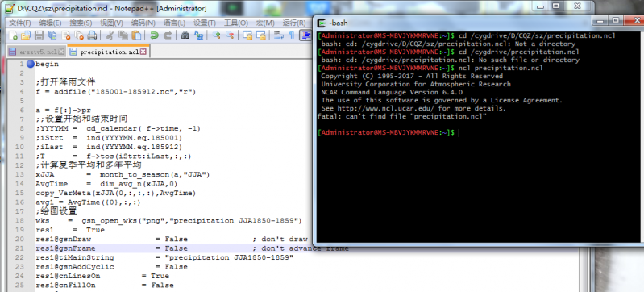
Task: Click the Save All toolbar icon
Action: [x=52, y=35]
